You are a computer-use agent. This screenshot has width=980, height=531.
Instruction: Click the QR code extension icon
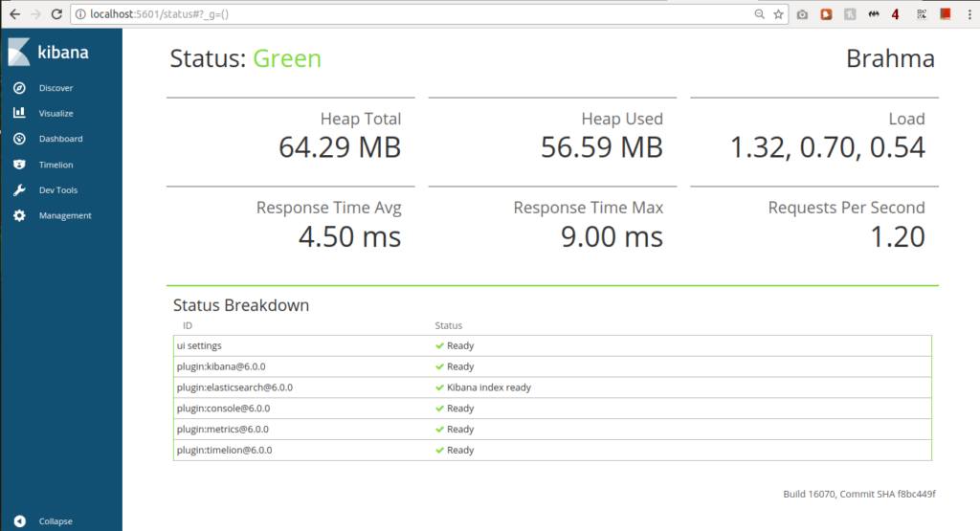[922, 13]
